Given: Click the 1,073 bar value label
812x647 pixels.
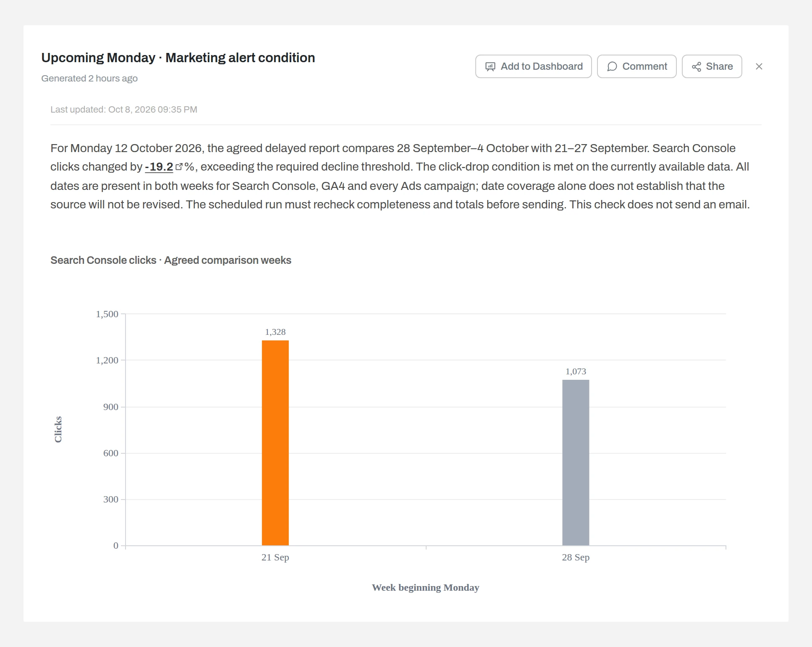Looking at the screenshot, I should pos(576,371).
